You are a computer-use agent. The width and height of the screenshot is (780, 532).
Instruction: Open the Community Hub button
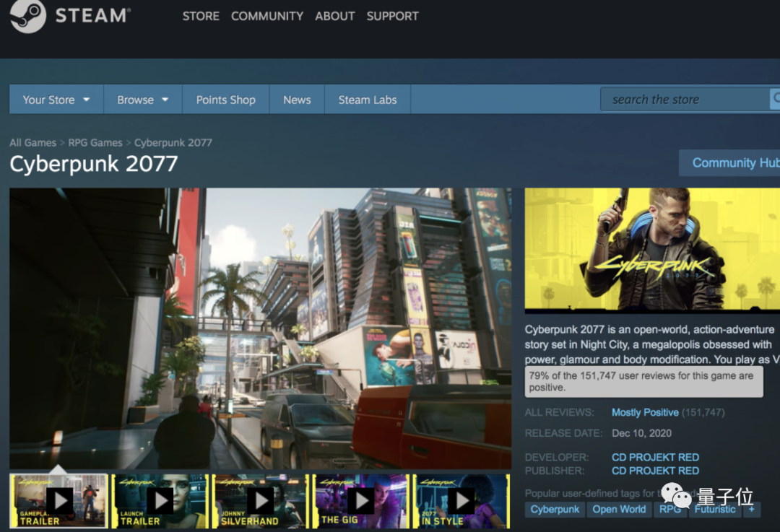[729, 163]
